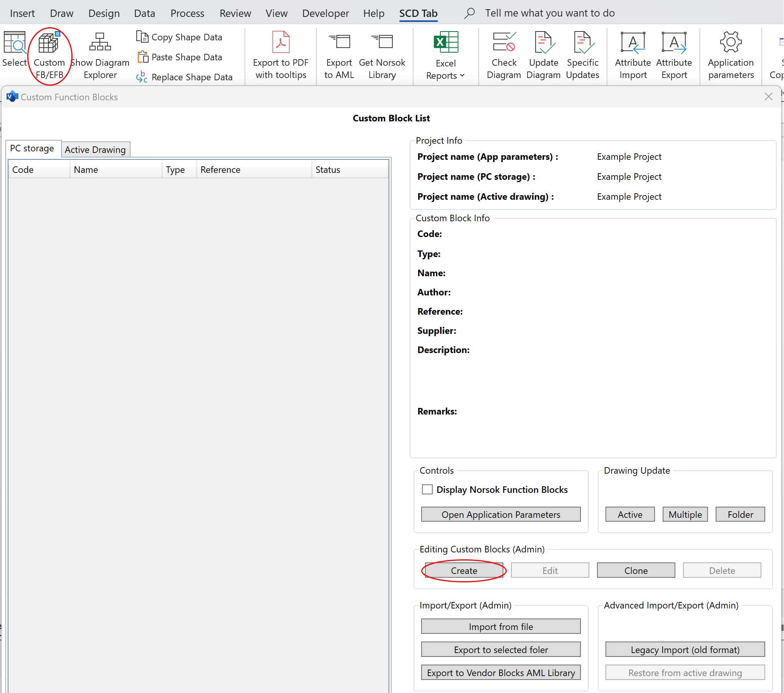Click the Delete button
The height and width of the screenshot is (693, 784).
click(722, 570)
